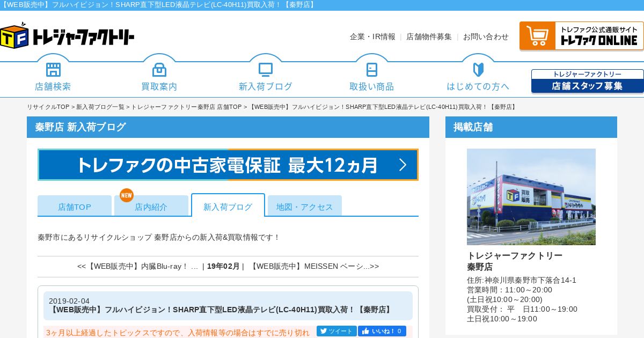Open 店舗物件募集 link
This screenshot has width=644, height=338.
[x=429, y=36]
